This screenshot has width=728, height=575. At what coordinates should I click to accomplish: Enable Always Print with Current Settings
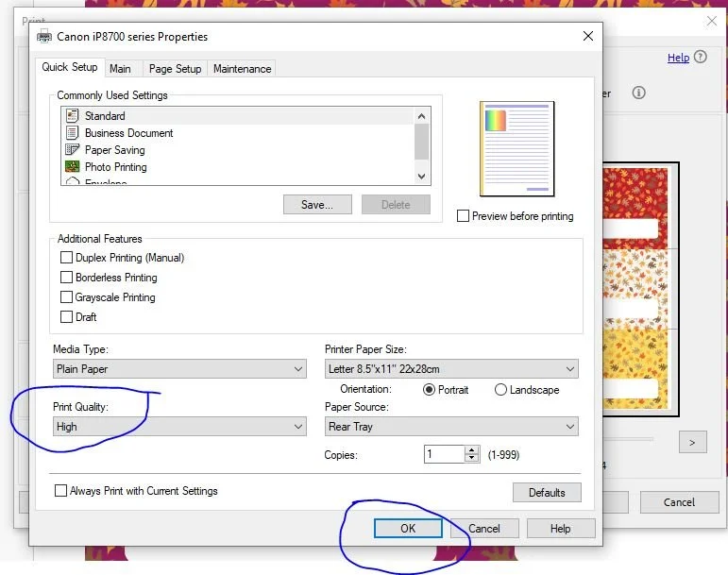(x=60, y=491)
